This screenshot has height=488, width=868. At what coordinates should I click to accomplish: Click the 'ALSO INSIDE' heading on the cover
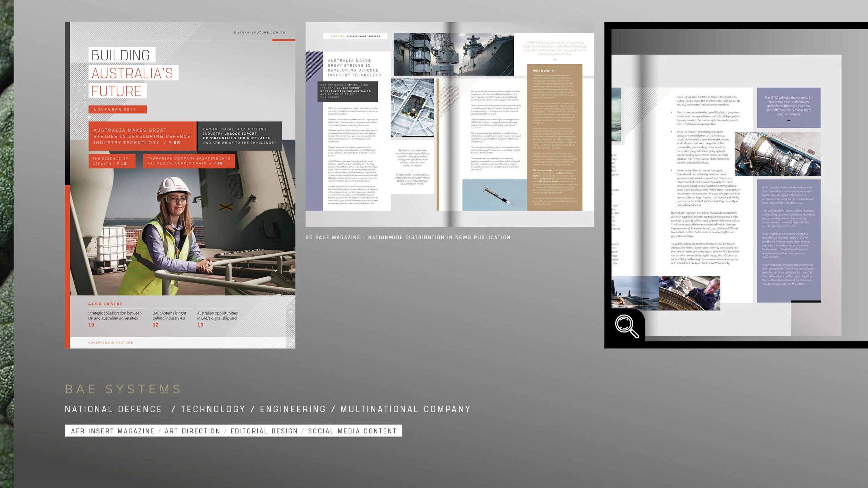click(106, 304)
